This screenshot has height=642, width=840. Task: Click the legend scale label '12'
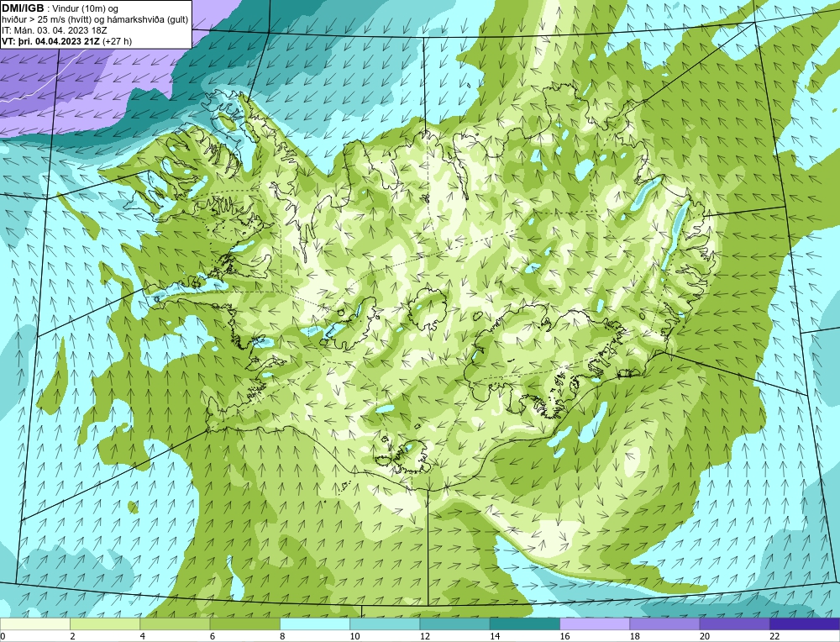point(424,636)
